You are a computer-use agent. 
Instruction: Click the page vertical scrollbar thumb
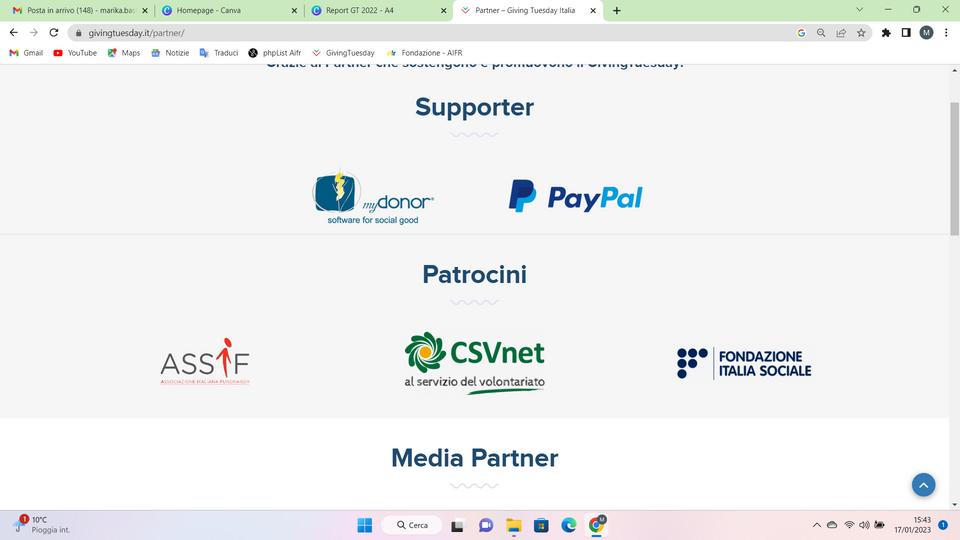tap(954, 168)
